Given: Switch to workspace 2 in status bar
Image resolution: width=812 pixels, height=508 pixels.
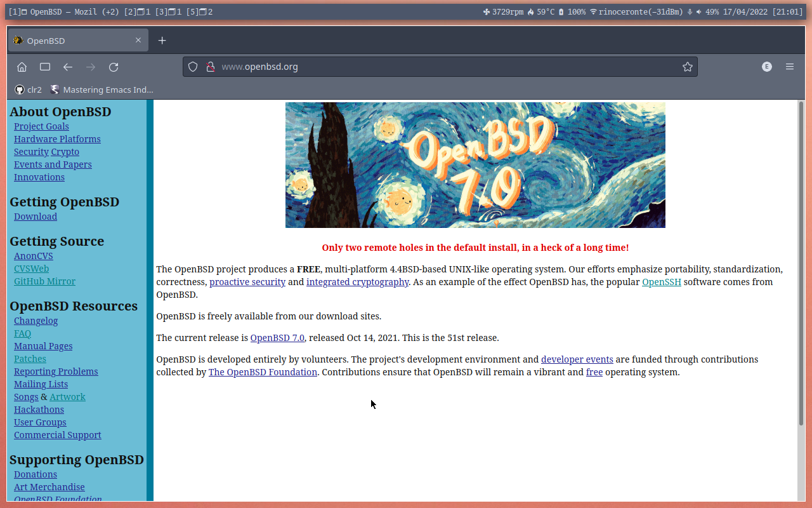Looking at the screenshot, I should (x=137, y=11).
